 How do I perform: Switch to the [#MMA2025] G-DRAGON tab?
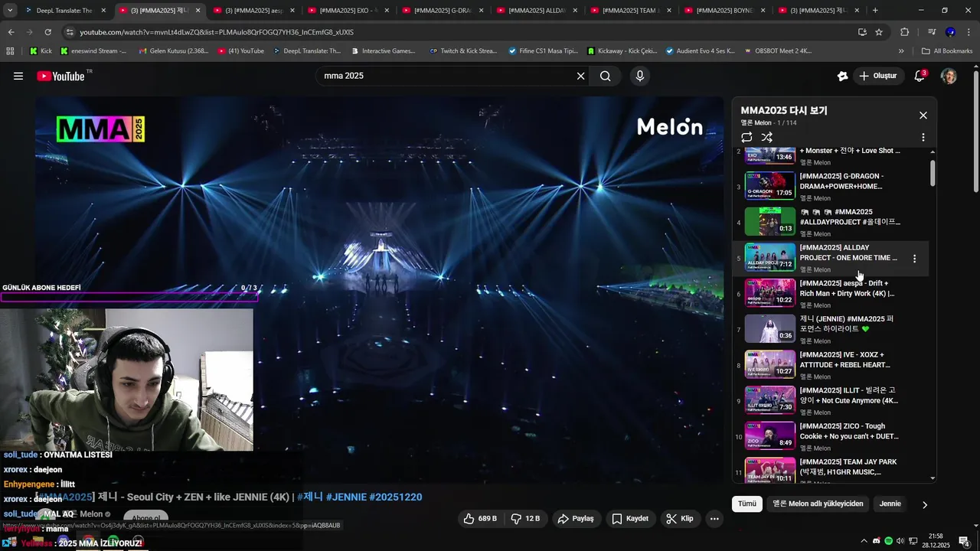pos(443,11)
